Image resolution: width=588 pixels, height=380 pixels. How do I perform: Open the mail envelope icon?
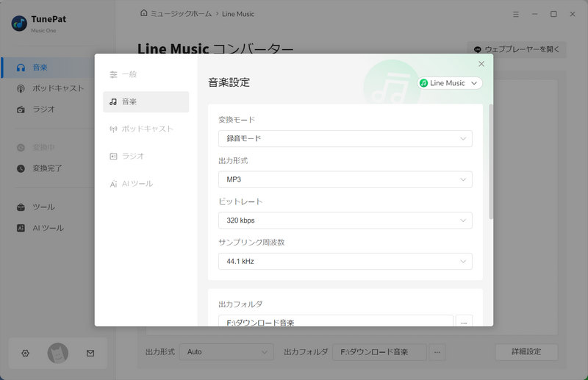coord(90,353)
